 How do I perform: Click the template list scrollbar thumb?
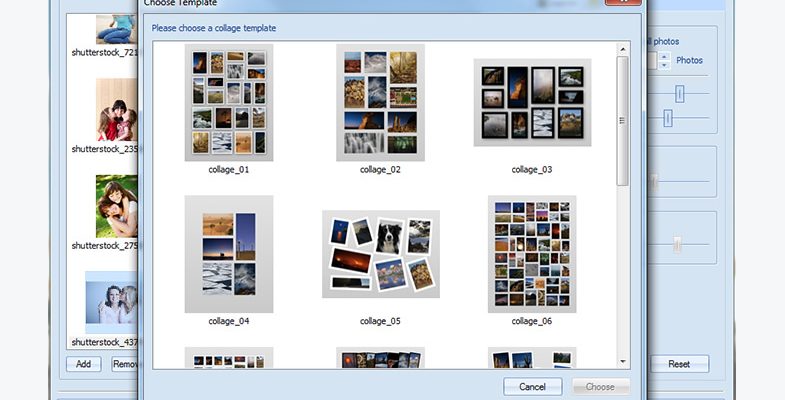coord(623,121)
